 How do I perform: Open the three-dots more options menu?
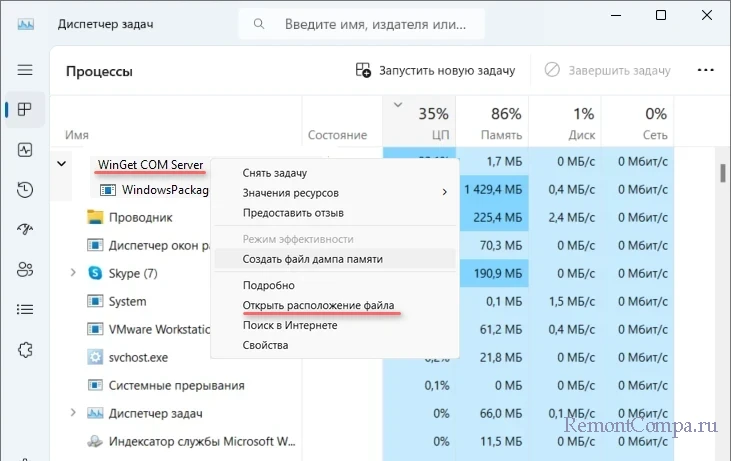tap(705, 70)
